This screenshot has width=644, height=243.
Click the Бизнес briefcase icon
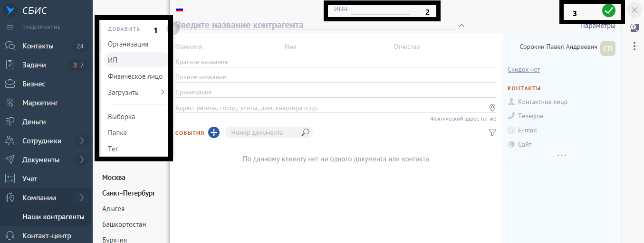(x=10, y=84)
